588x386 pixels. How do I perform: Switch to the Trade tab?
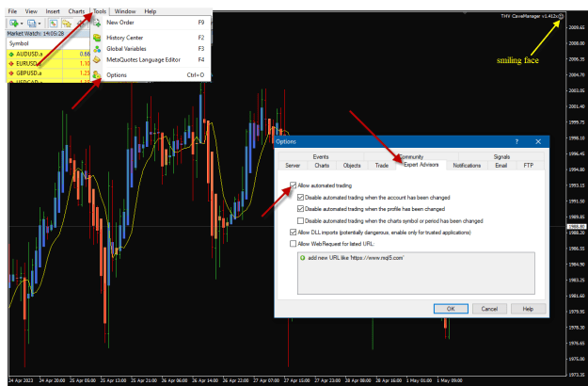pyautogui.click(x=382, y=166)
